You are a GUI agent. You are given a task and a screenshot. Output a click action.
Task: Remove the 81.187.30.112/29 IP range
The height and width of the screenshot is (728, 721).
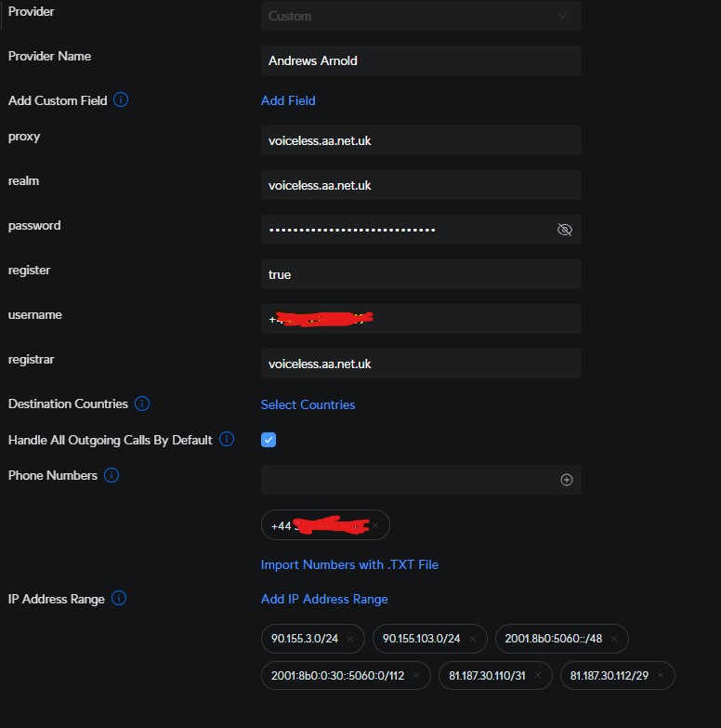click(659, 676)
